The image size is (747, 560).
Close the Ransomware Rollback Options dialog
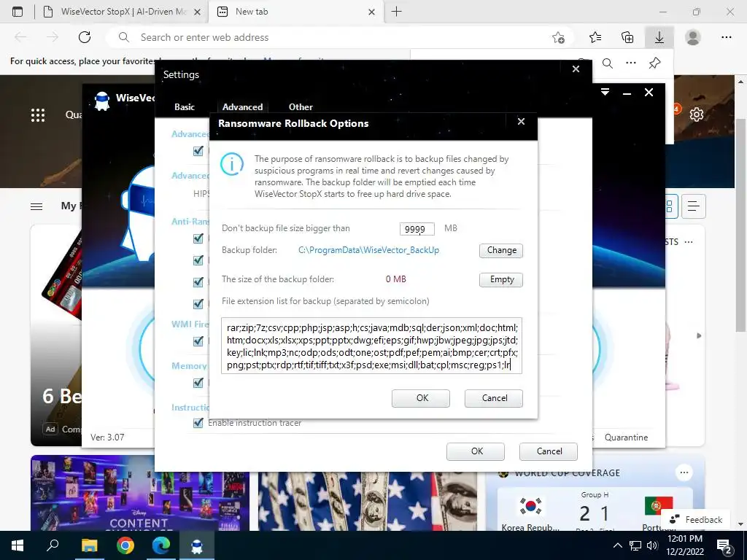521,122
